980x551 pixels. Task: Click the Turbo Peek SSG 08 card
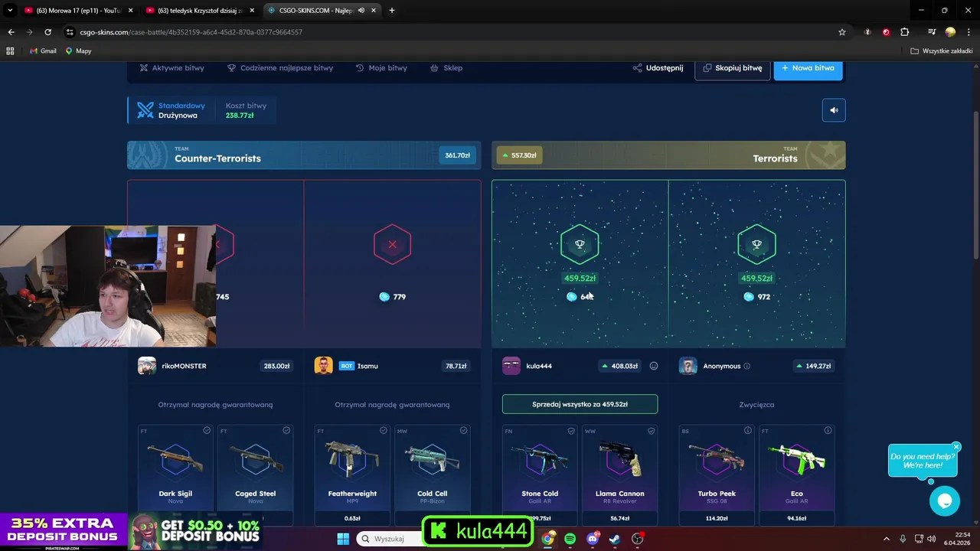click(x=717, y=474)
